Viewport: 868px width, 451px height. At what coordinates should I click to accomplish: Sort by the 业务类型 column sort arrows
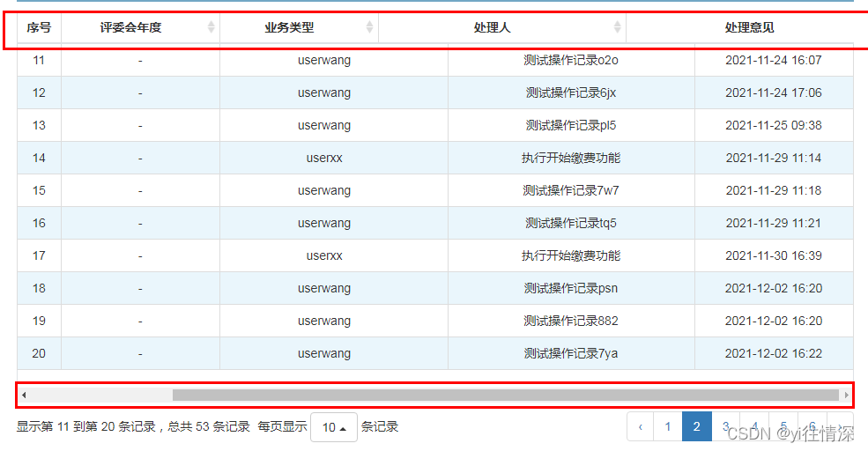click(369, 27)
